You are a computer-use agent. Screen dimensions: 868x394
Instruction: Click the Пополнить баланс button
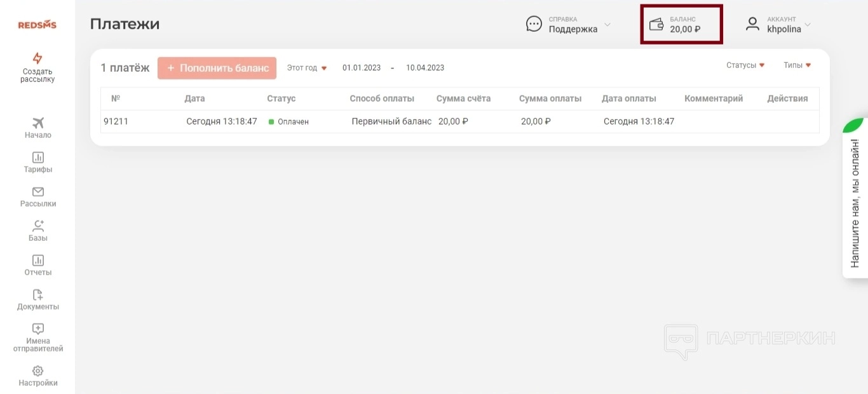(217, 68)
